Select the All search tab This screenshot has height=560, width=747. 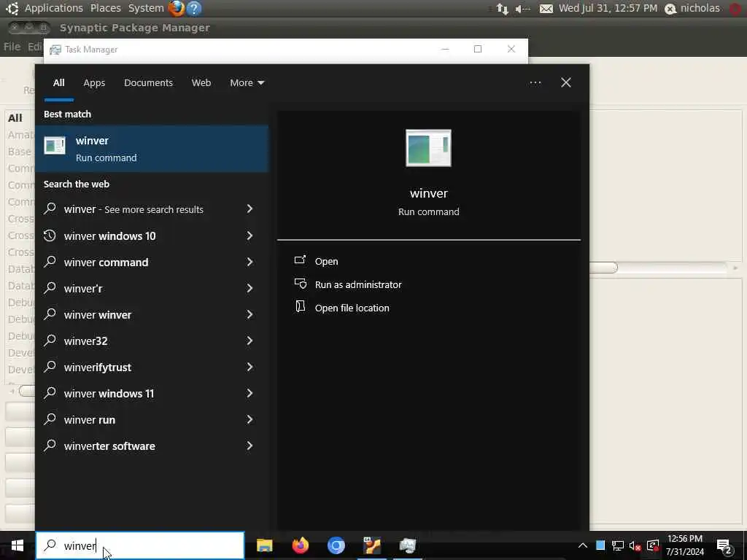tap(58, 83)
